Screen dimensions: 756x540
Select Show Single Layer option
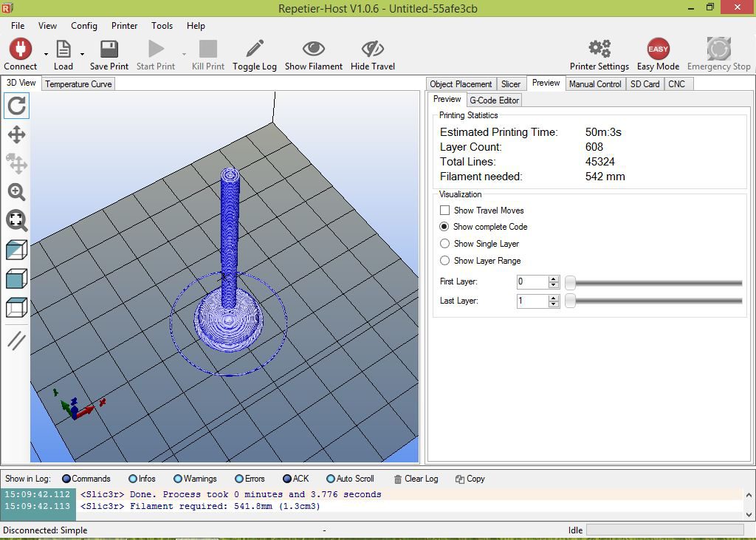444,244
